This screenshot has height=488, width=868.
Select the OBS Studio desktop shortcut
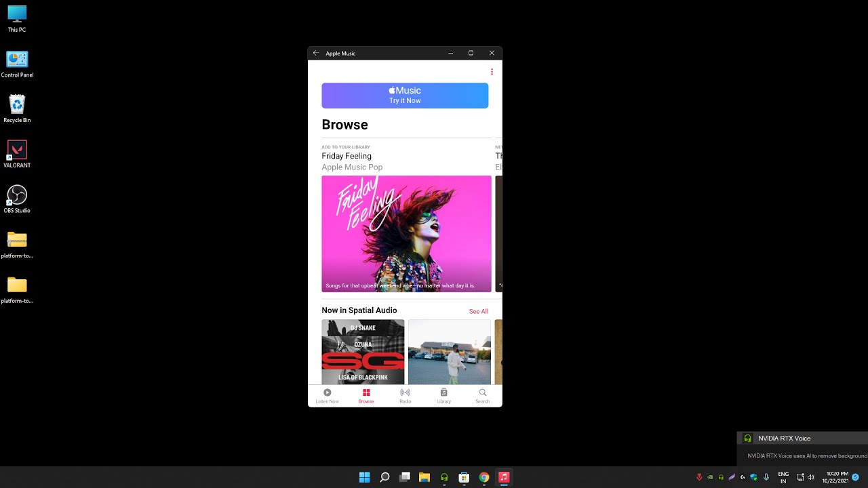pos(17,200)
